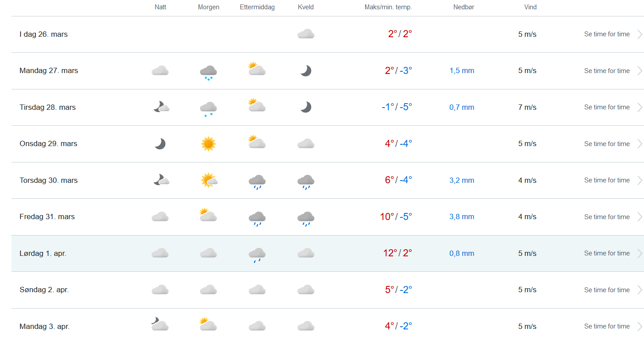This screenshot has height=340, width=644.
Task: Open "Se time for time" for Lørdag 1. apr.
Action: 607,253
